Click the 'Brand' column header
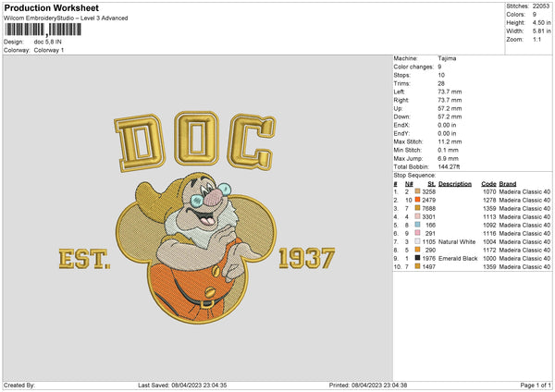The height and width of the screenshot is (392, 555). pyautogui.click(x=508, y=184)
